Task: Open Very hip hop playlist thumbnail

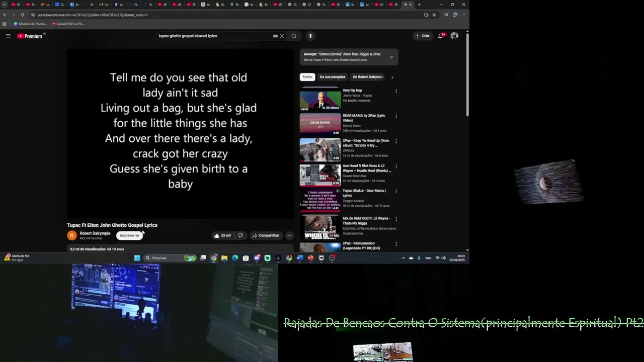Action: (x=320, y=100)
